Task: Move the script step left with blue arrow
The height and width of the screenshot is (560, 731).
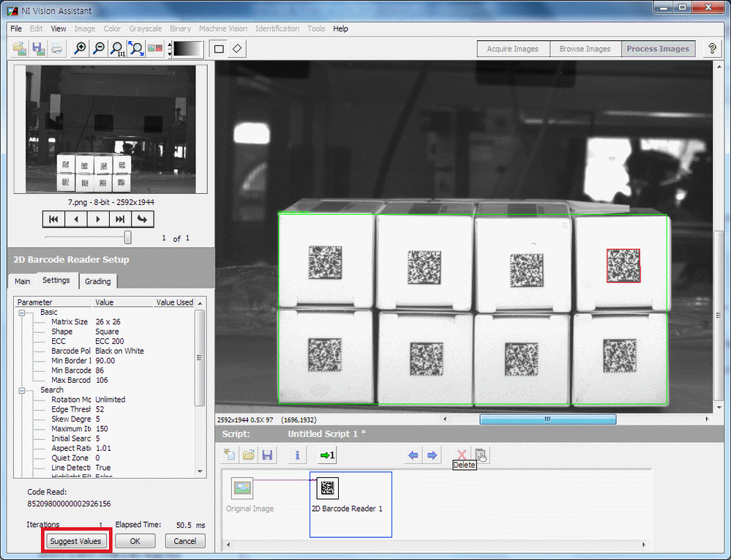Action: [413, 455]
